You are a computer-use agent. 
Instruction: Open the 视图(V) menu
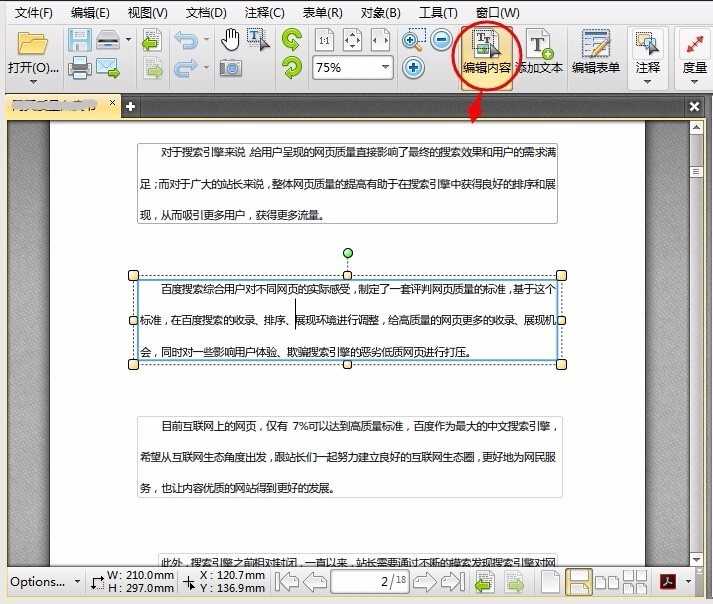[147, 13]
